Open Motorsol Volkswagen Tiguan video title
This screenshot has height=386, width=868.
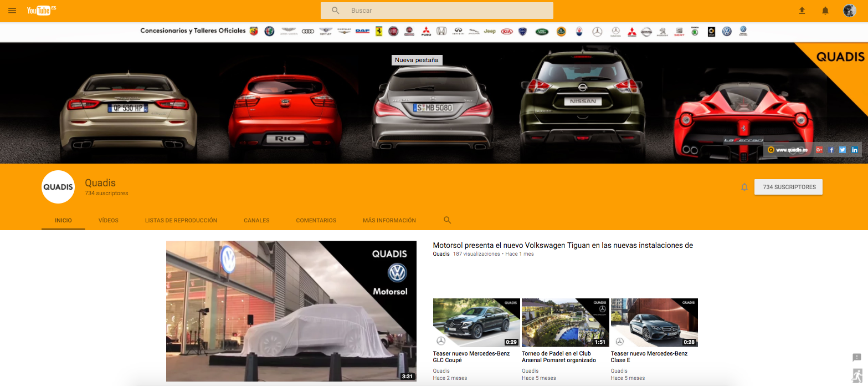(563, 245)
